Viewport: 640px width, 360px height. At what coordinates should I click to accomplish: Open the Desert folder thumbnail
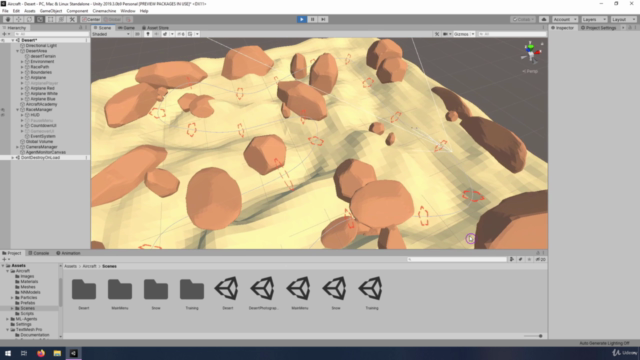(x=84, y=289)
